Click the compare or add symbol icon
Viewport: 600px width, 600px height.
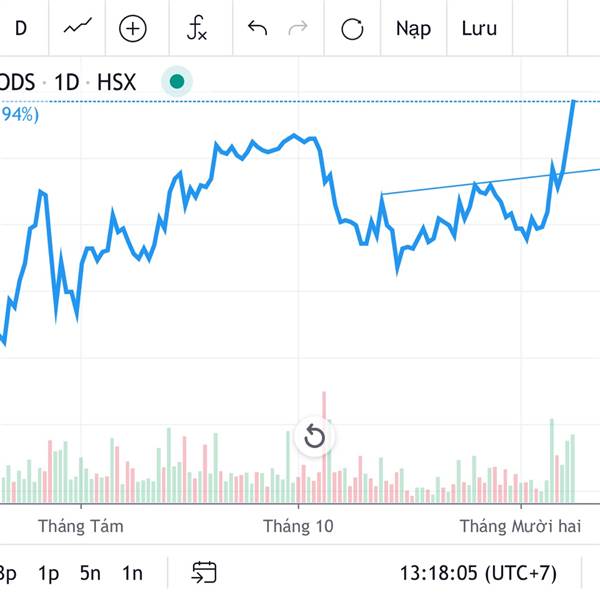132,28
